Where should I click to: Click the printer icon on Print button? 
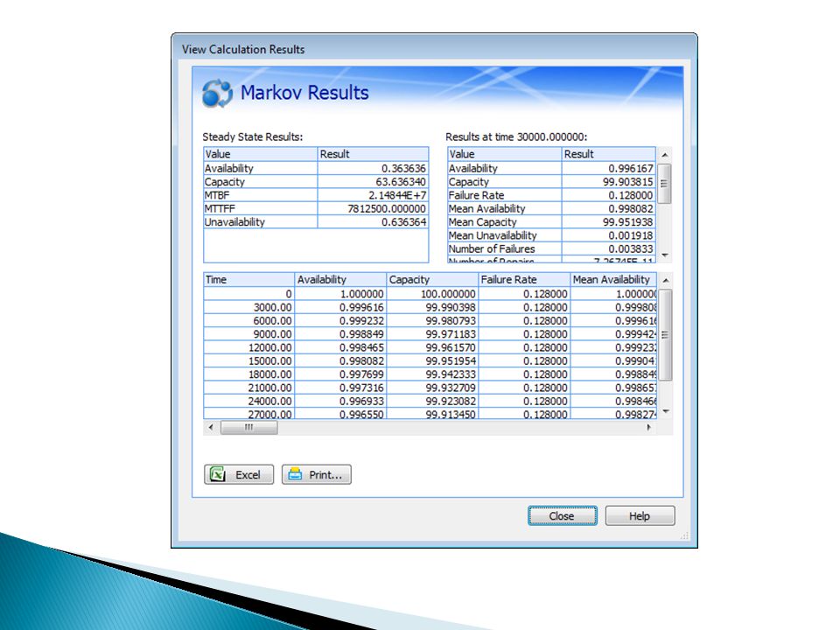point(295,474)
